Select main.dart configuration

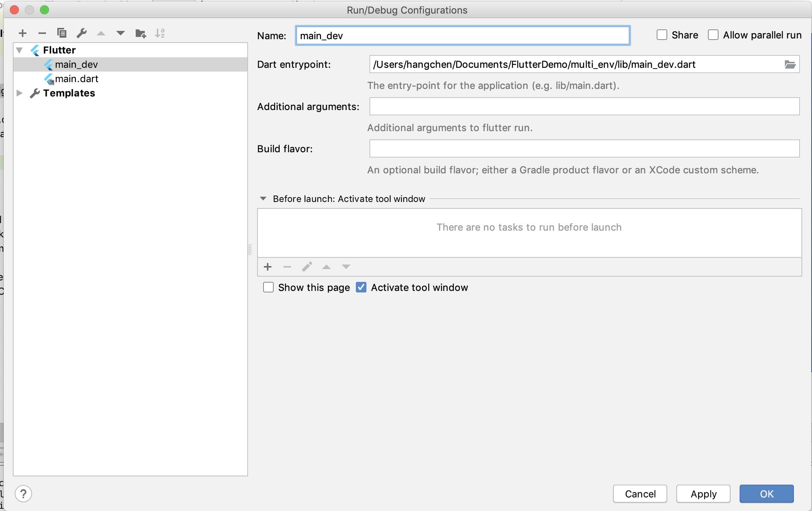pos(77,79)
